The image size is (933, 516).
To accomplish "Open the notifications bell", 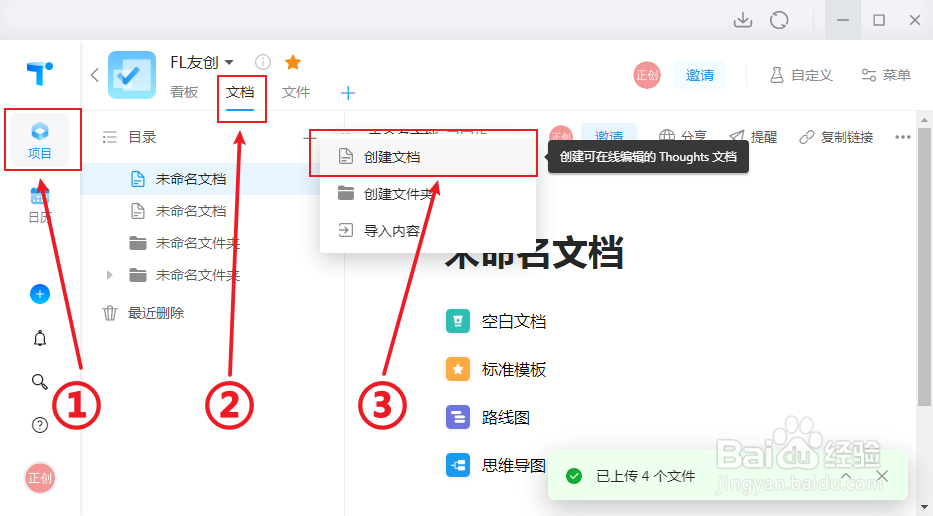I will coord(40,338).
